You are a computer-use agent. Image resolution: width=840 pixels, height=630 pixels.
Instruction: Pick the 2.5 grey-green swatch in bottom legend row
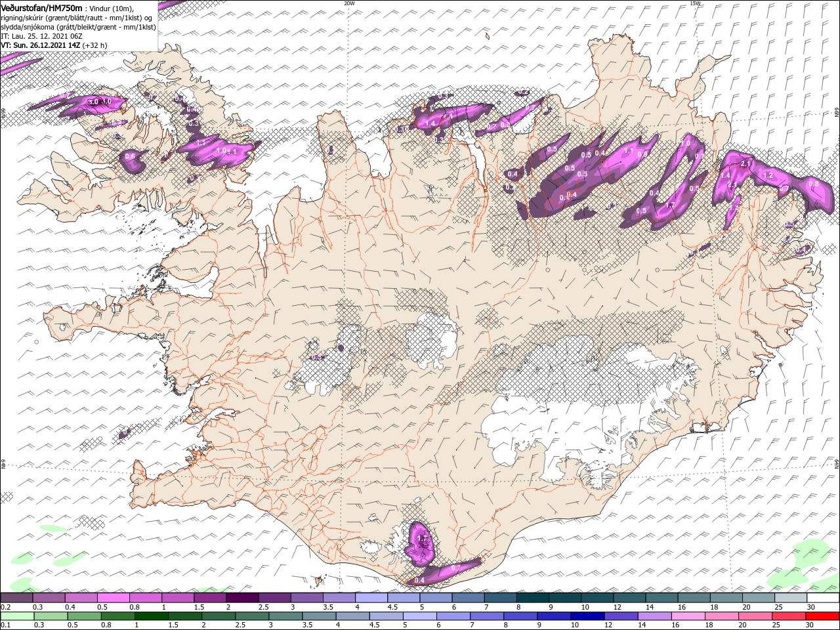252,616
